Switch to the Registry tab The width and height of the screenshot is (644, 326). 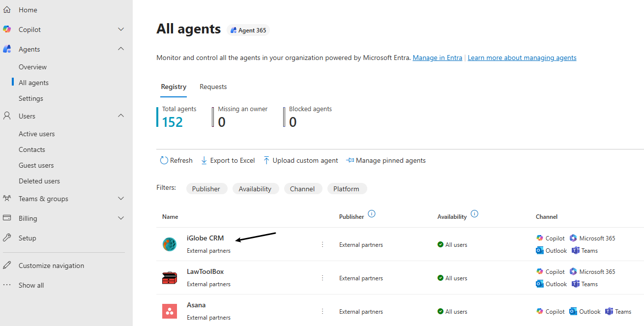pyautogui.click(x=174, y=87)
